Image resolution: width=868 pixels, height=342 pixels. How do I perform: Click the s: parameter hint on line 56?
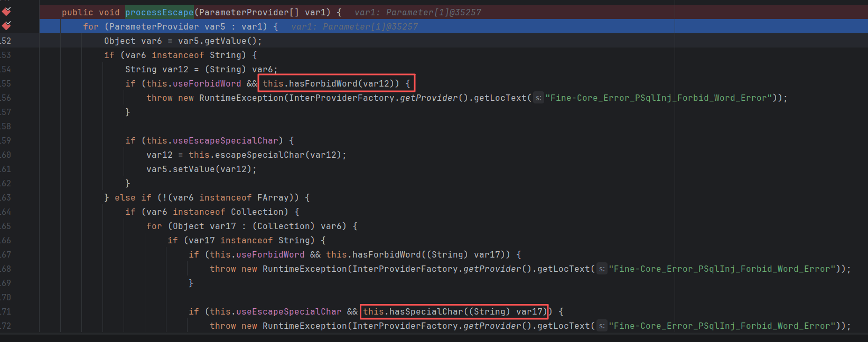click(538, 98)
